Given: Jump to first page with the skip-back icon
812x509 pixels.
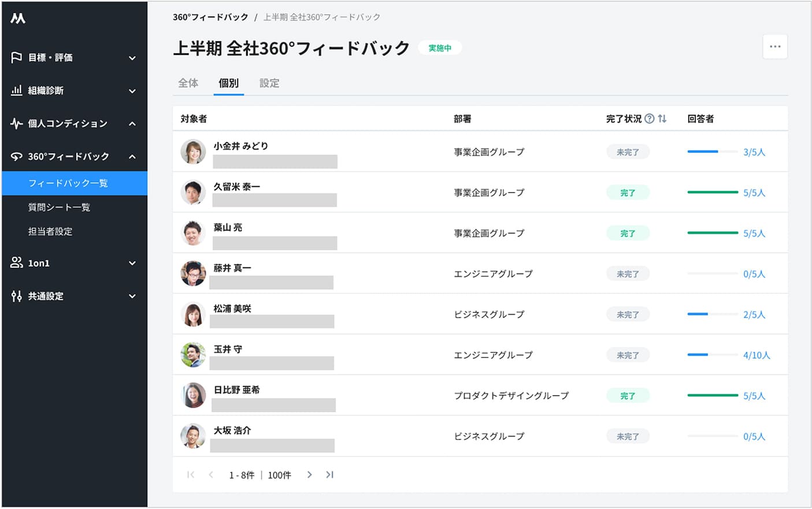Looking at the screenshot, I should click(x=191, y=474).
